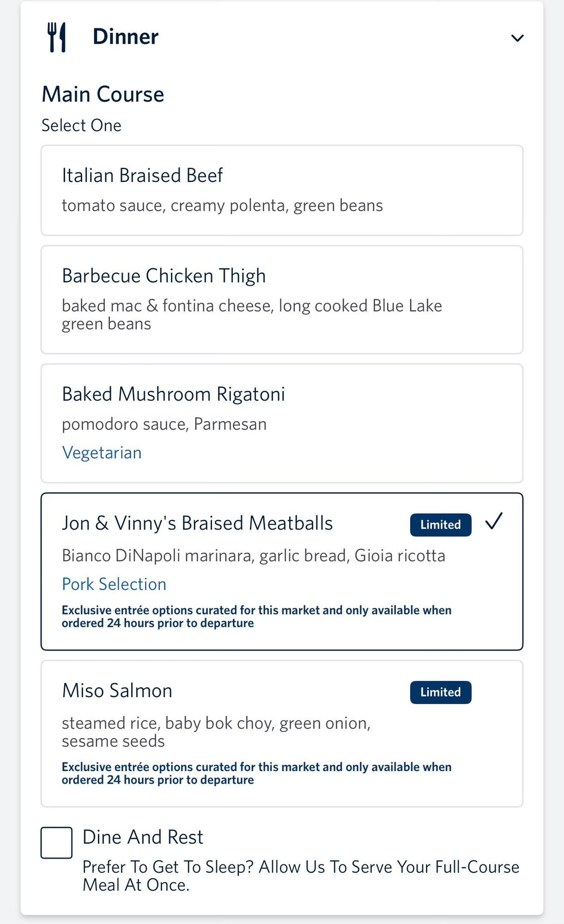Viewport: 564px width, 924px height.
Task: Click the Dine And Rest sleep description
Action: click(x=301, y=876)
